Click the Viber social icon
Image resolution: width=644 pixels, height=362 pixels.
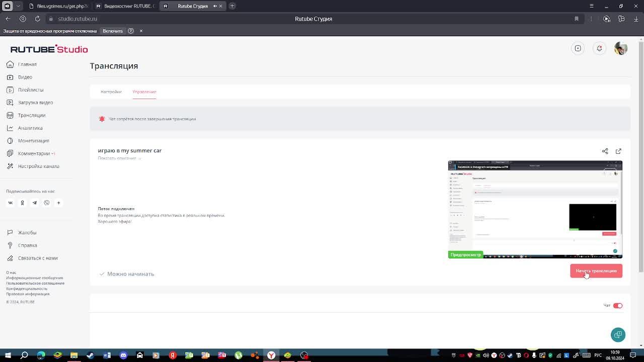(46, 203)
